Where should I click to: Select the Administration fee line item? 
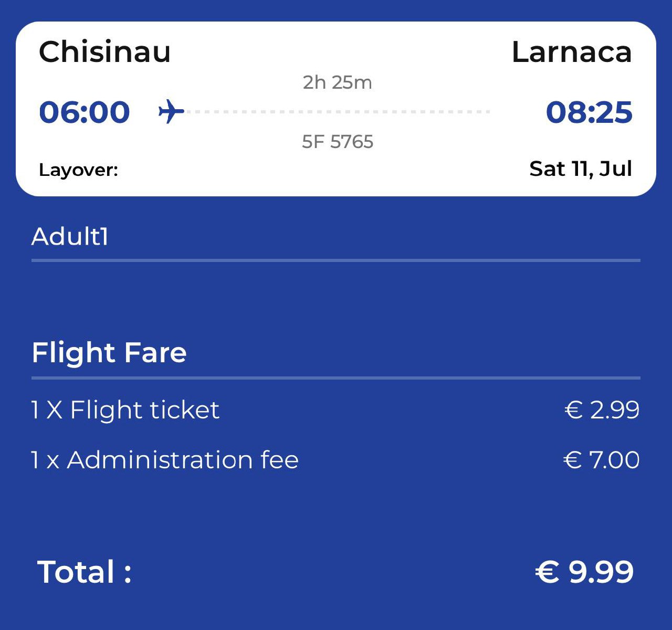[164, 460]
